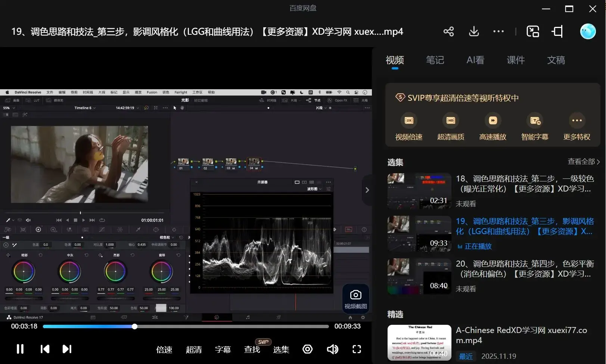Enter fullscreen with the fullscreen icon
Screen dimensions: 606x364
coord(357,349)
